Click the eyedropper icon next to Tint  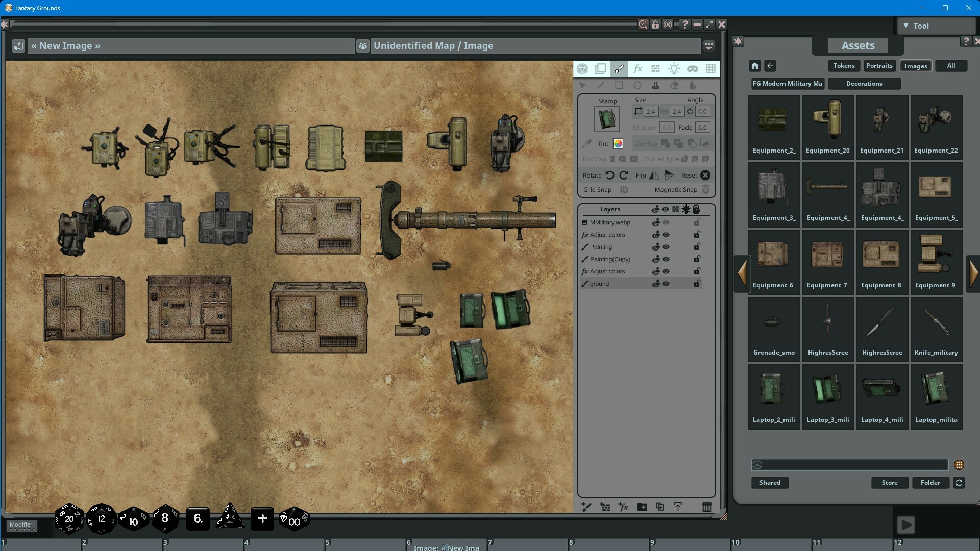coord(586,143)
